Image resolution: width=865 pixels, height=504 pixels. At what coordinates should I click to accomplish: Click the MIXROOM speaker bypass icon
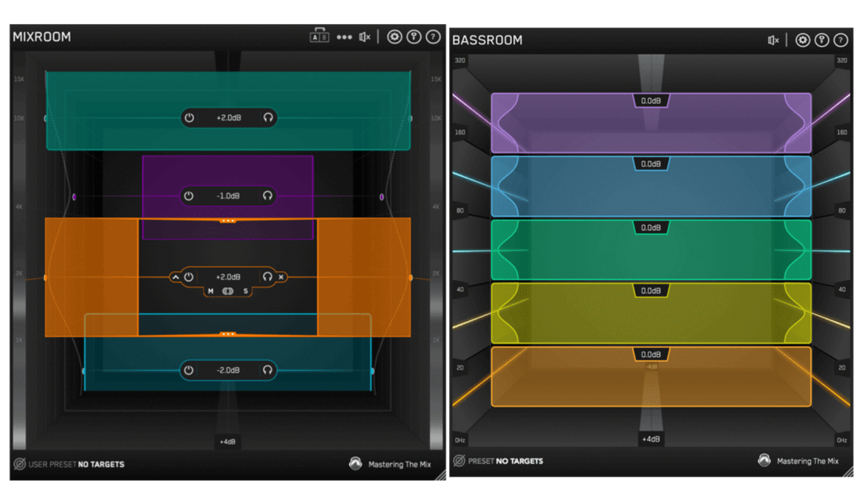point(364,37)
